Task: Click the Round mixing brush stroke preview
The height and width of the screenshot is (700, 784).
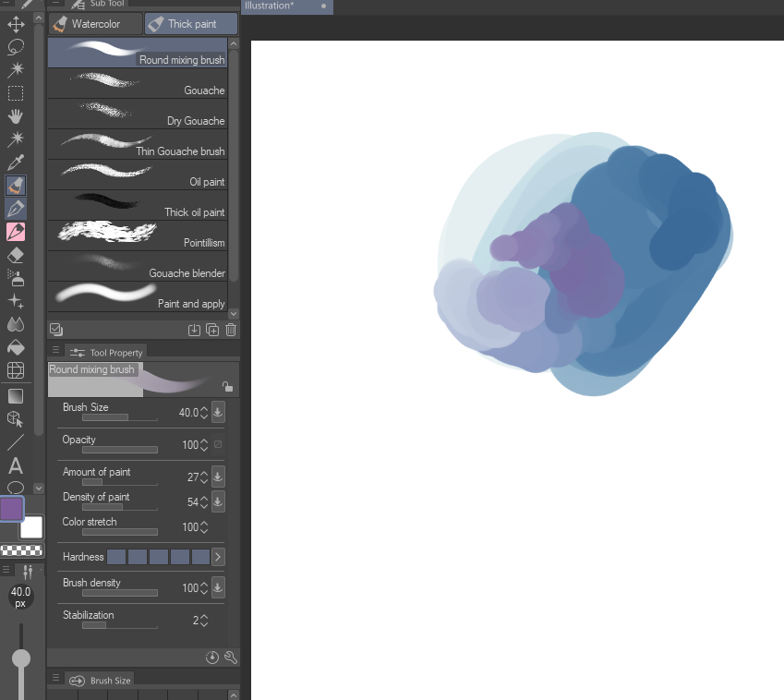Action: pos(143,380)
